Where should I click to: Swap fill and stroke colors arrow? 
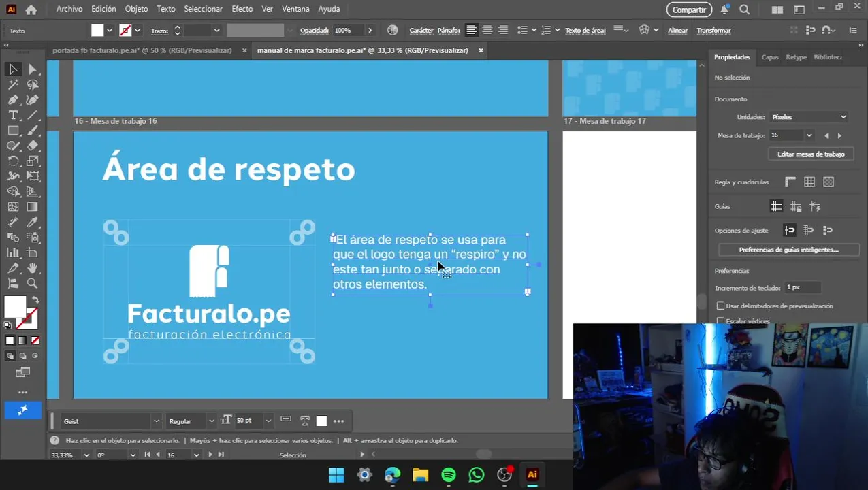(x=35, y=300)
